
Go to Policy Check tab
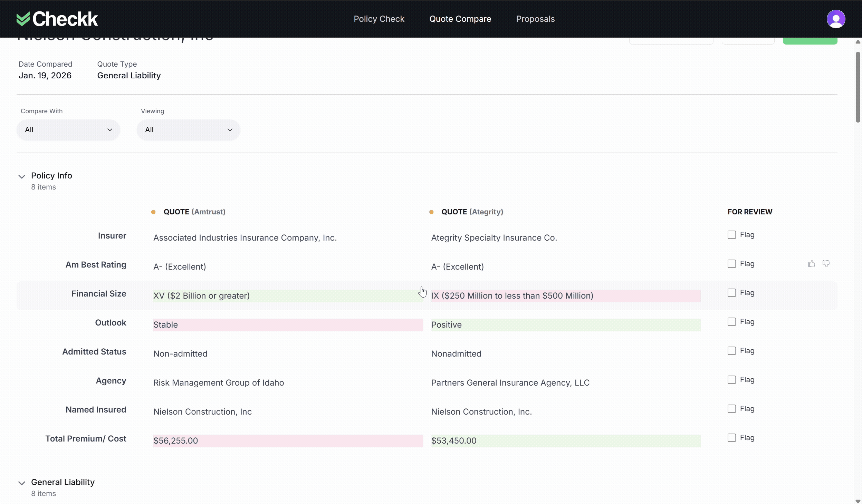(379, 19)
